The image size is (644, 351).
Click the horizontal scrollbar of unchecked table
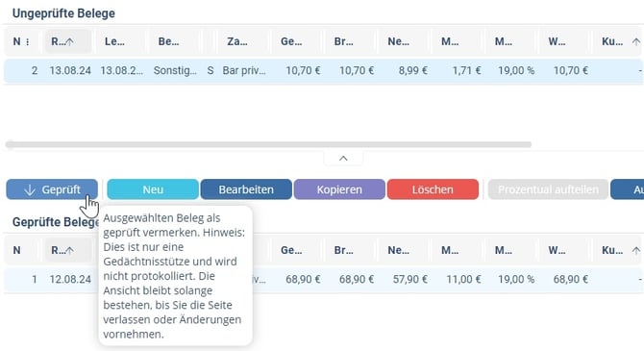pos(268,144)
